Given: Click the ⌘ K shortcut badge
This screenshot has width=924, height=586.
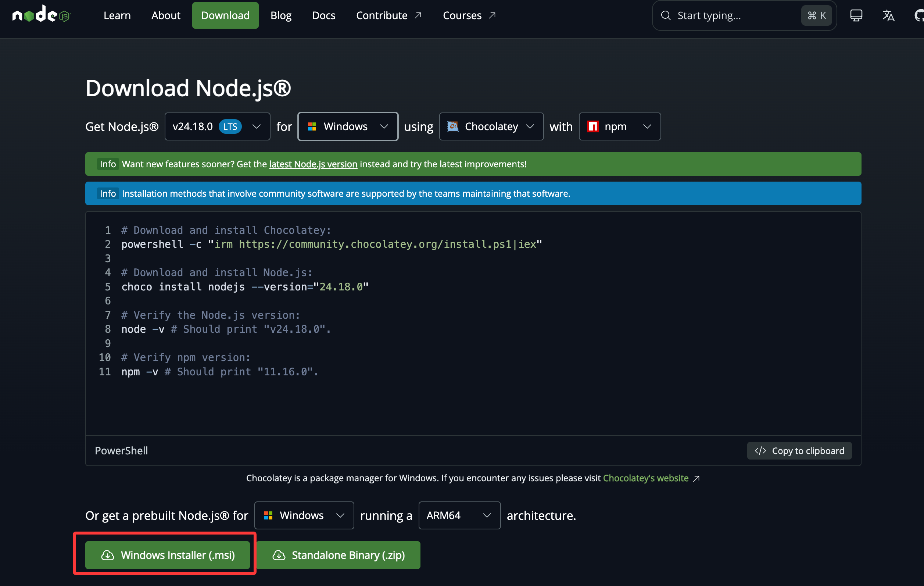Looking at the screenshot, I should [816, 15].
